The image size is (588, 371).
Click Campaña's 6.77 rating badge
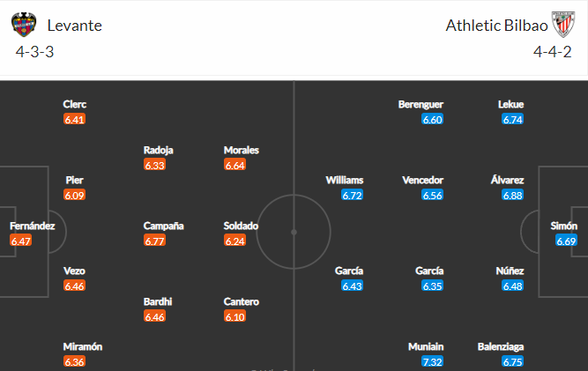coord(155,241)
